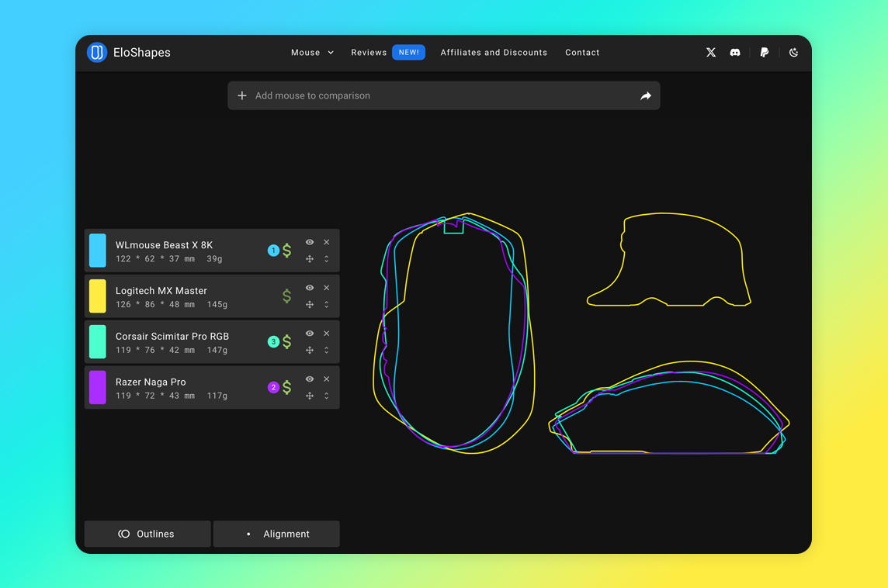Toggle dark mode moon icon
Image resolution: width=888 pixels, height=588 pixels.
tap(793, 52)
